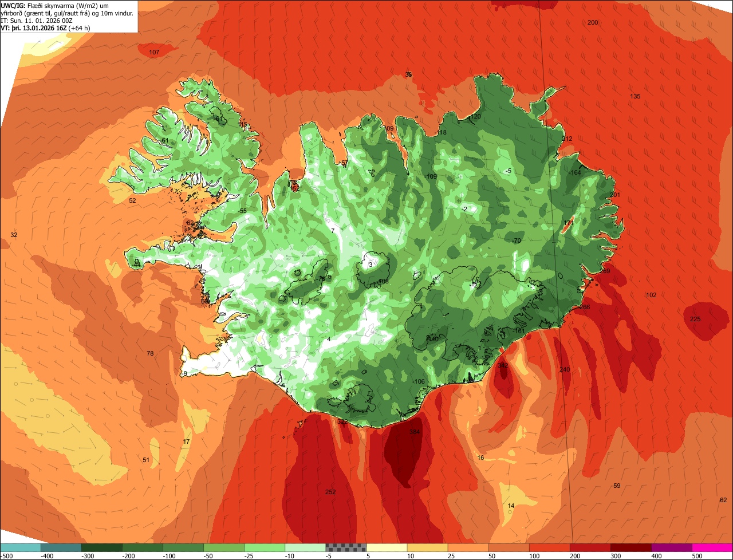Click the '120' value on the northeast coast
The width and height of the screenshot is (733, 560).
[476, 117]
